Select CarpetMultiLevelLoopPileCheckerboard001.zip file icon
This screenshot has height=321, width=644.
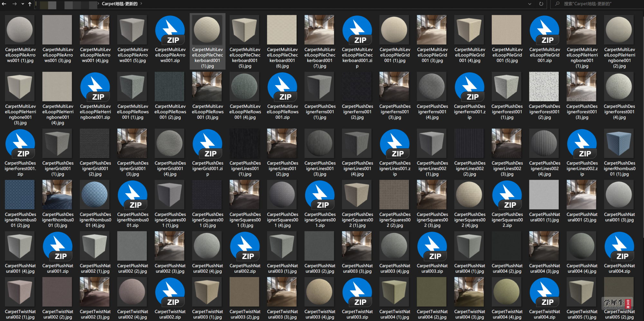(357, 30)
